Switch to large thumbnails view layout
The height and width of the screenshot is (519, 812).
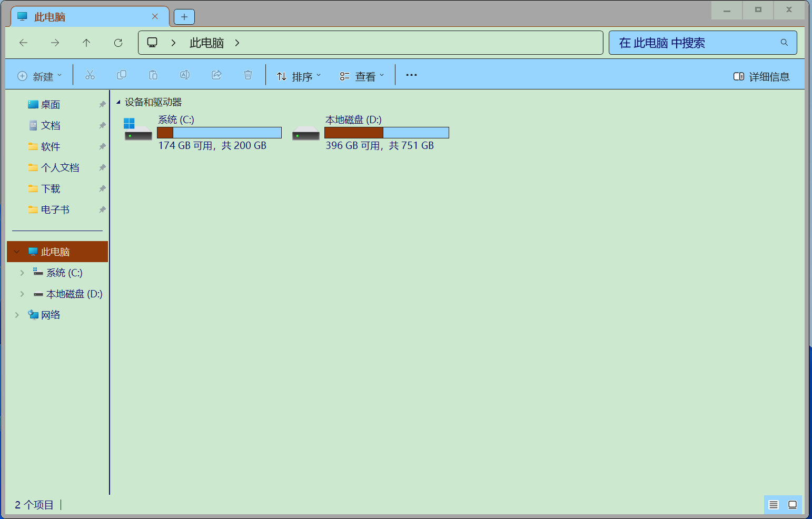point(793,505)
